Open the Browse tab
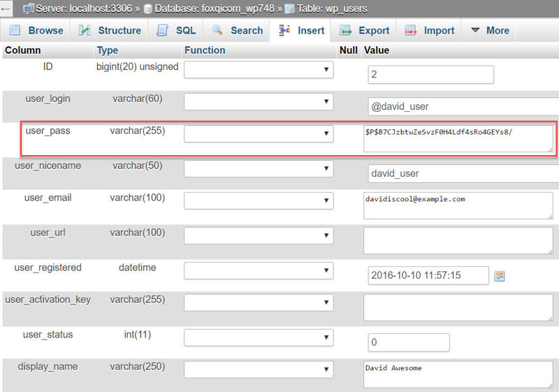Screen dimensions: 559x392 (36, 30)
